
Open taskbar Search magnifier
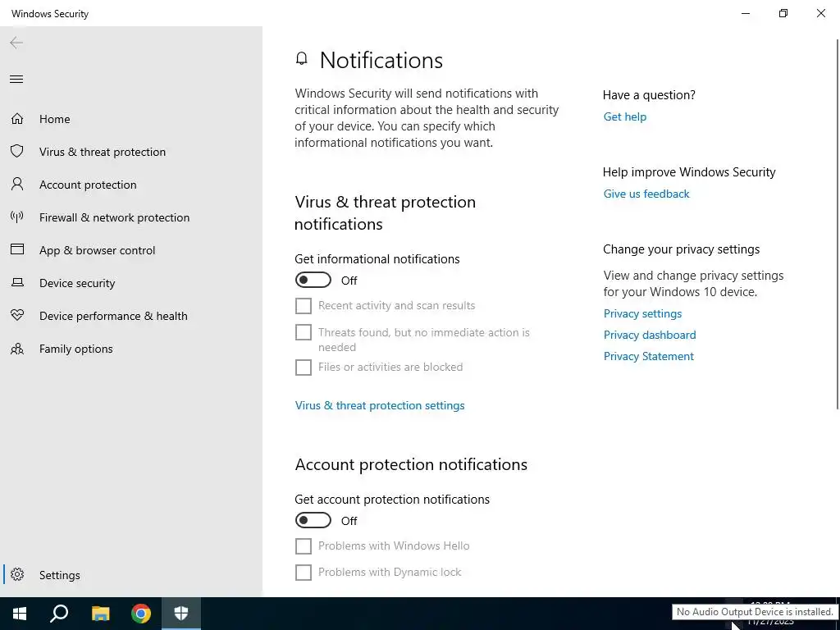tap(59, 614)
